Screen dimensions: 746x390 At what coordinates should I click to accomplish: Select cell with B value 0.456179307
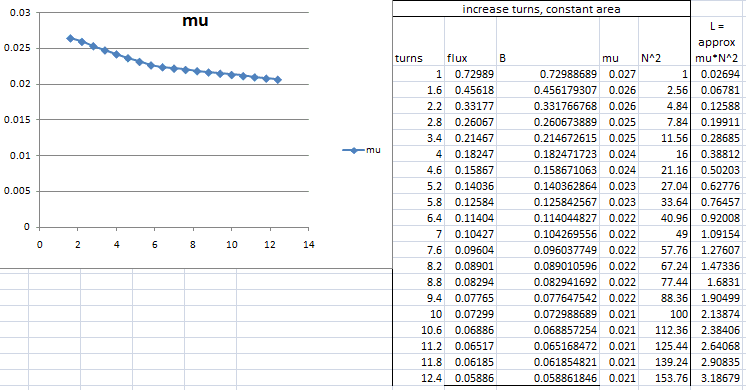tap(548, 90)
